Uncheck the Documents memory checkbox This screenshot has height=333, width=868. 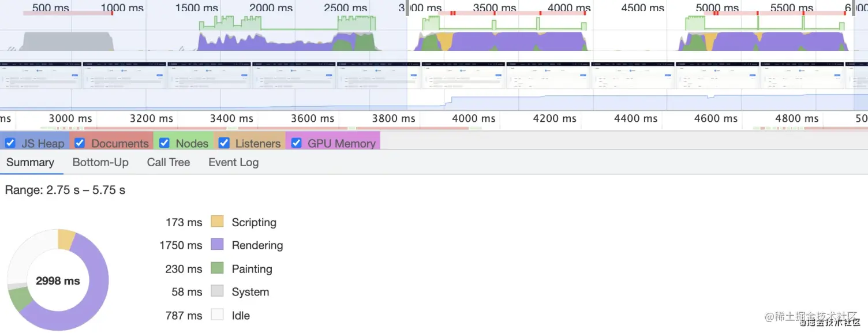click(80, 143)
